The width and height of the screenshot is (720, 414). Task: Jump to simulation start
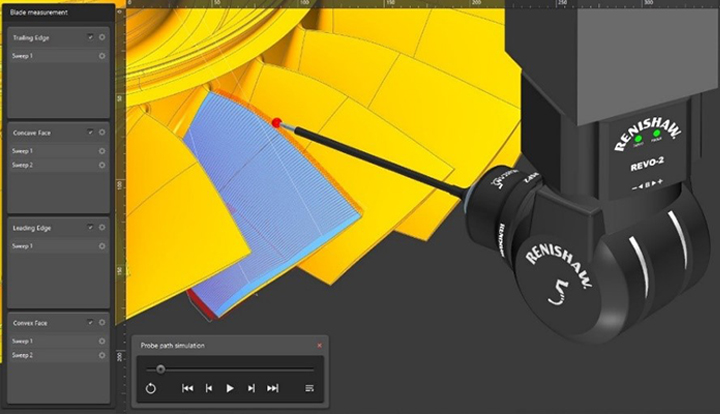187,388
